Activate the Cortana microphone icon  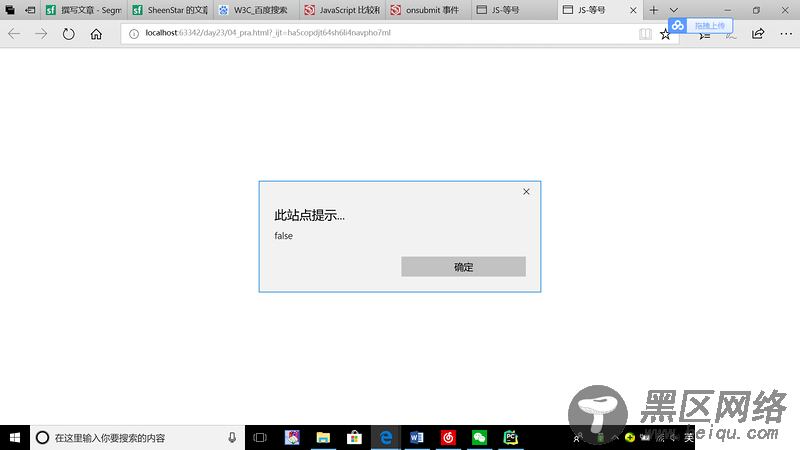click(x=232, y=438)
